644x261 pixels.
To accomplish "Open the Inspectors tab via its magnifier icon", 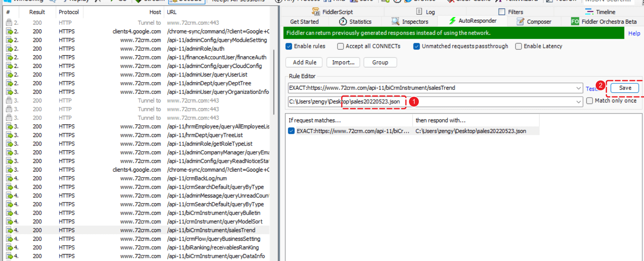I will click(x=395, y=22).
